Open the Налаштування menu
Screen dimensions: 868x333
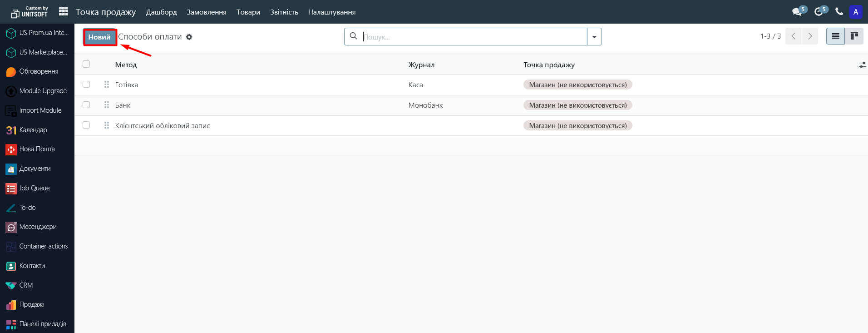331,12
